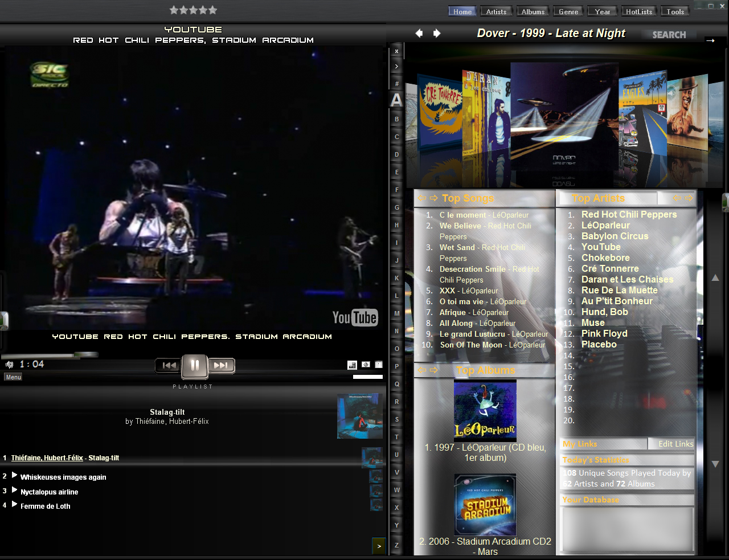
Task: Open top artist Babylon Circus
Action: (x=615, y=236)
